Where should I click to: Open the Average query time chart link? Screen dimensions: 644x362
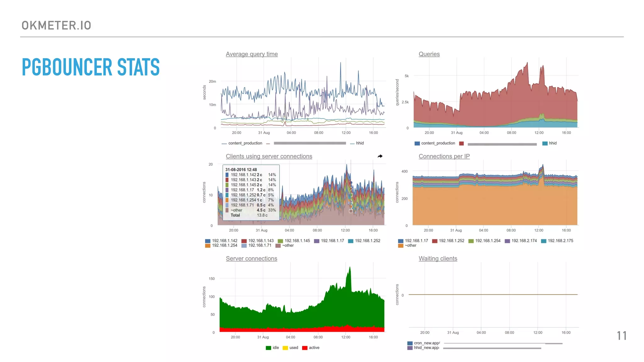coord(252,54)
